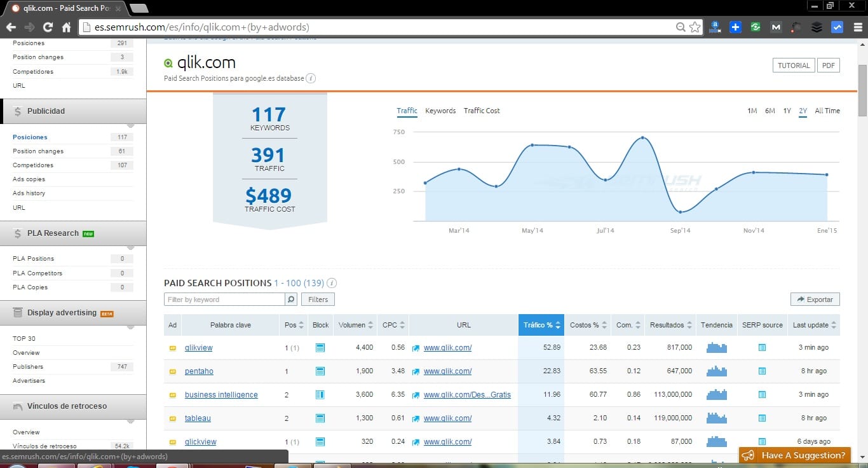Open the Alexa extension icon
The height and width of the screenshot is (468, 868).
pos(715,27)
